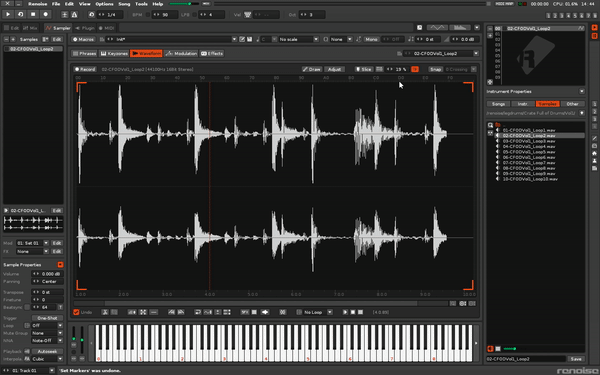The width and height of the screenshot is (600, 375).
Task: Start playback with the transport Play button
Action: (x=8, y=15)
